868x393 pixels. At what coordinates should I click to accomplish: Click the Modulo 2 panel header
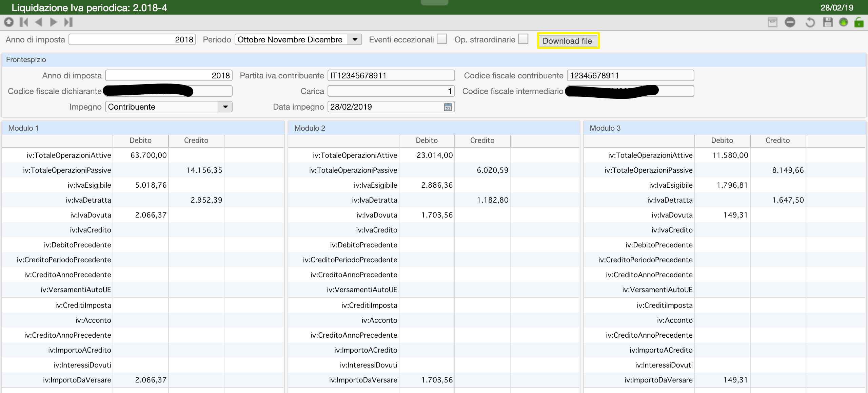tap(434, 128)
